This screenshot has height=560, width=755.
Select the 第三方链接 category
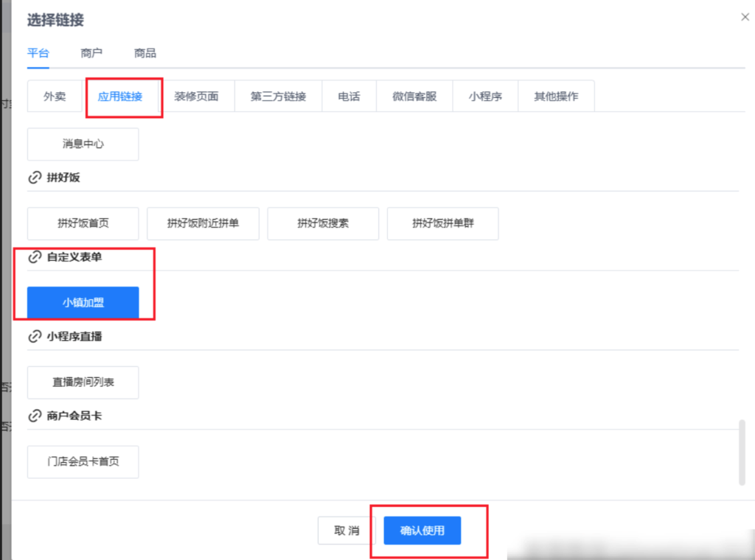click(x=279, y=96)
